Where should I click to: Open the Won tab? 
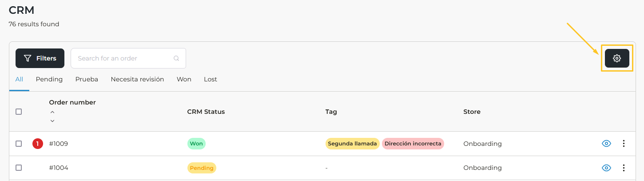point(184,79)
